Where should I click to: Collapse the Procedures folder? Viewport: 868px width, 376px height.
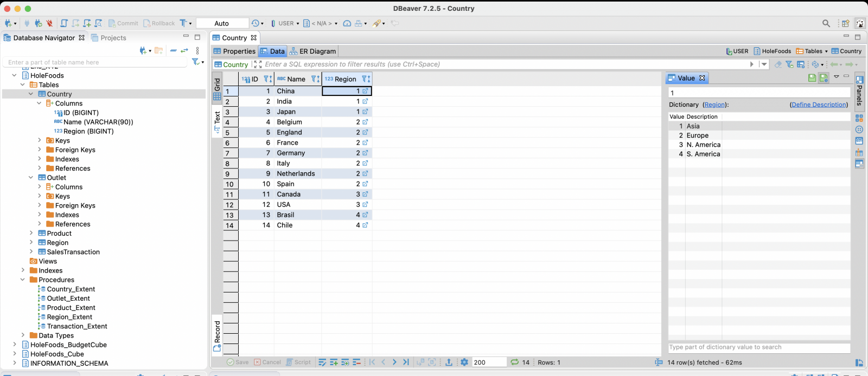tap(23, 280)
